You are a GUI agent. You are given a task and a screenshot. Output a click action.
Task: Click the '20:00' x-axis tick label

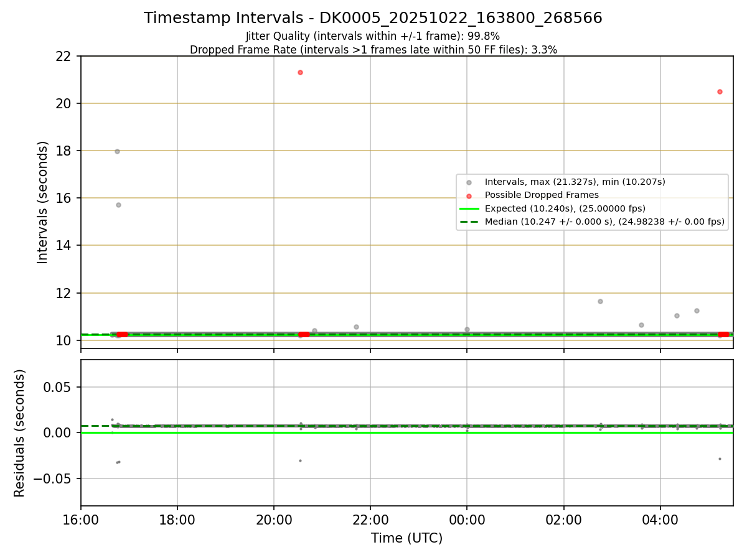pos(274,519)
